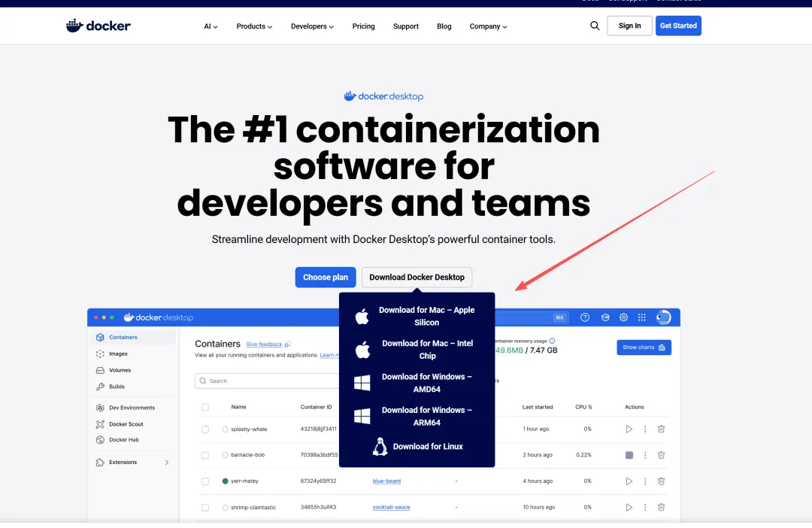Click the Docker logo in the header
Viewport: 812px width, 528px height.
98,26
